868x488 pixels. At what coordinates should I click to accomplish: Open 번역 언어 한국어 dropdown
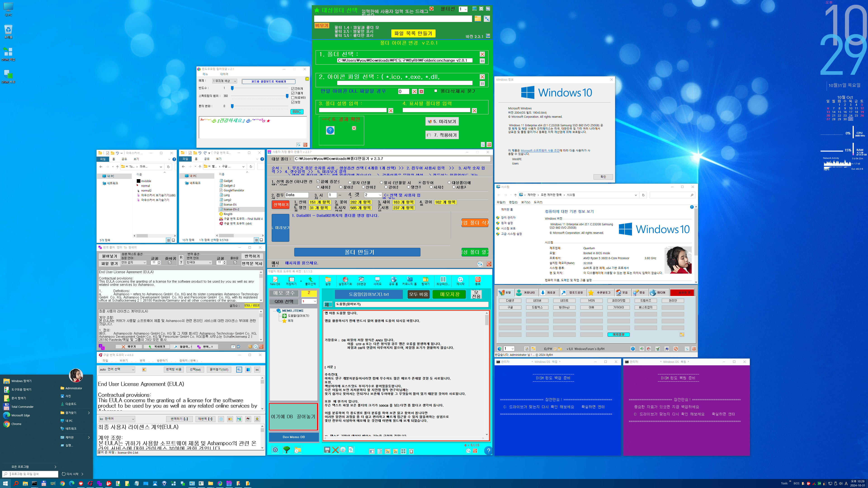pos(199,262)
